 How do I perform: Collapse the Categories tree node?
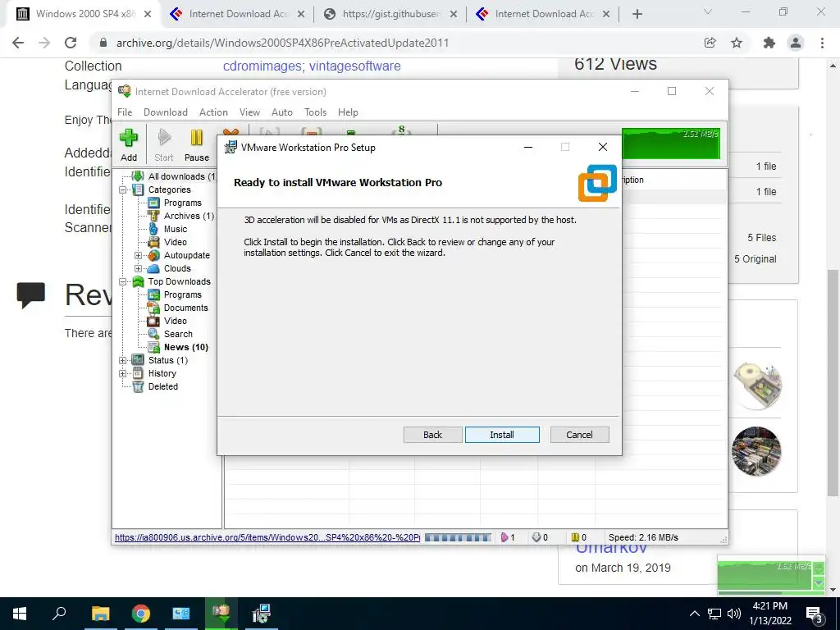coord(123,189)
